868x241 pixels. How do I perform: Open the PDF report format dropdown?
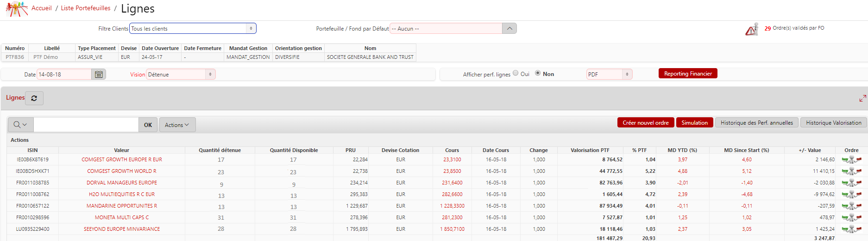609,74
